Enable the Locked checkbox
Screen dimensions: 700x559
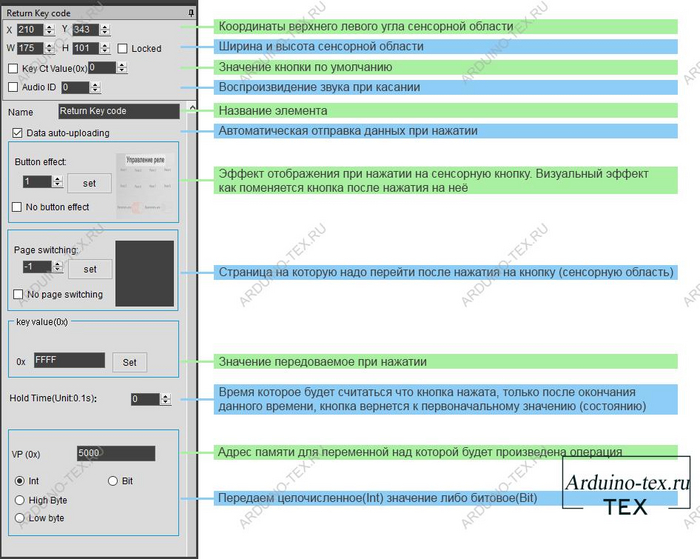click(122, 48)
